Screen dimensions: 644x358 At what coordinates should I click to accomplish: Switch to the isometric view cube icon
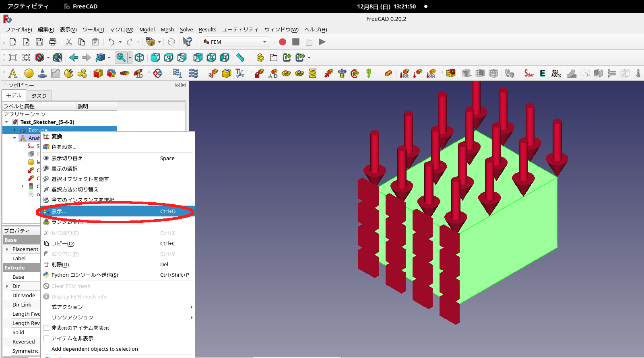(139, 58)
